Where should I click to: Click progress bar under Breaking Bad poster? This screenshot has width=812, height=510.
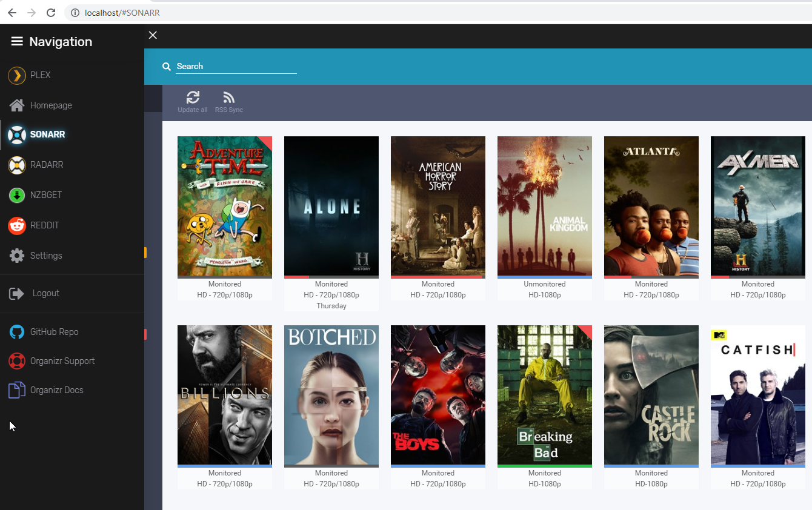click(545, 466)
